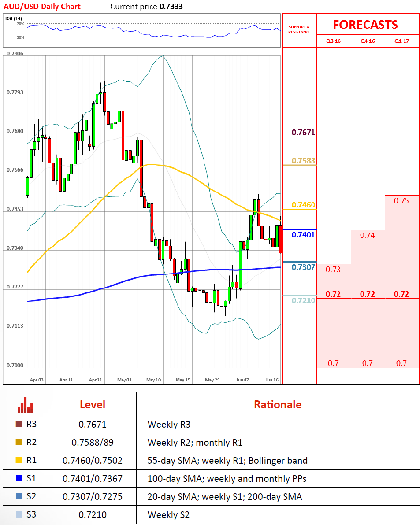Click the 0.75 forecast in Q1 17

(401, 200)
